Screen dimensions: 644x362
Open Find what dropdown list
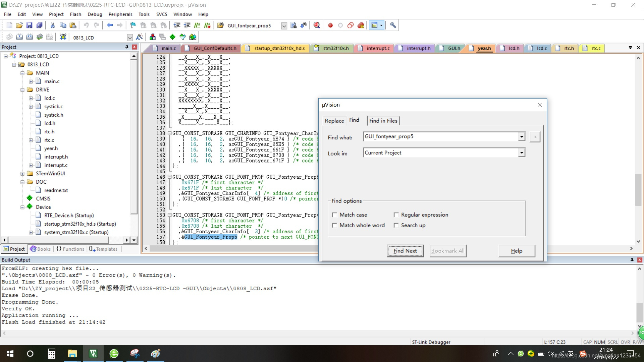click(521, 137)
